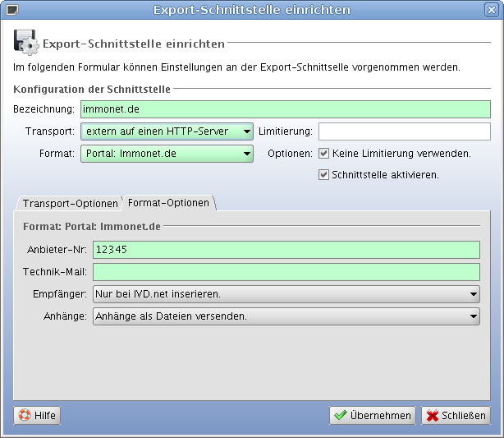
Task: Click into the Anbieter-Nr field
Action: click(x=286, y=250)
